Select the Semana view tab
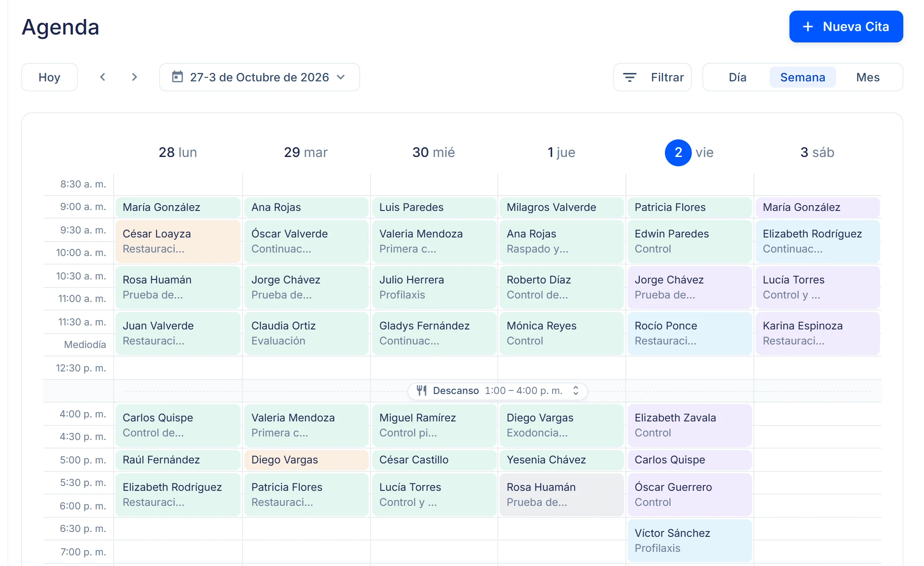 [x=802, y=77]
